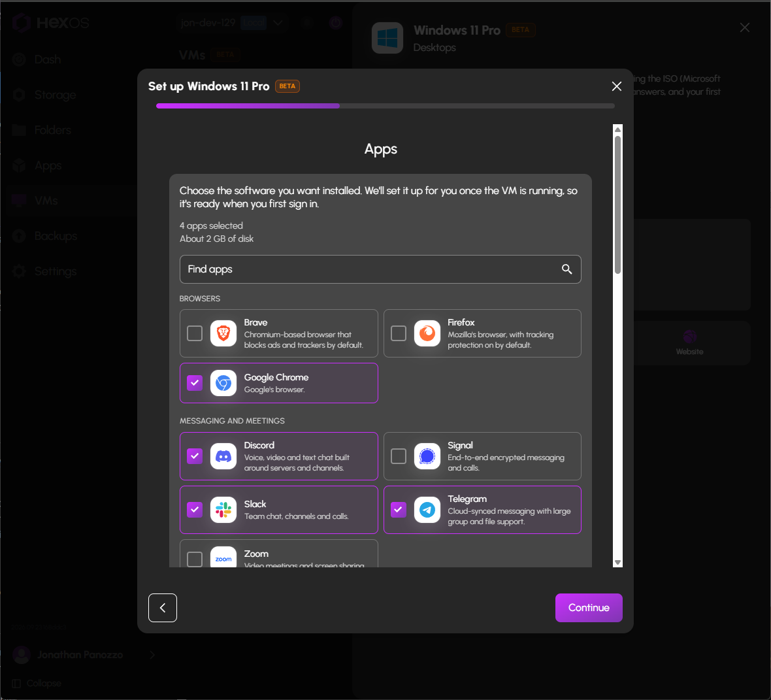Viewport: 771px width, 700px height.
Task: Click the Zoom logo icon
Action: pyautogui.click(x=223, y=558)
